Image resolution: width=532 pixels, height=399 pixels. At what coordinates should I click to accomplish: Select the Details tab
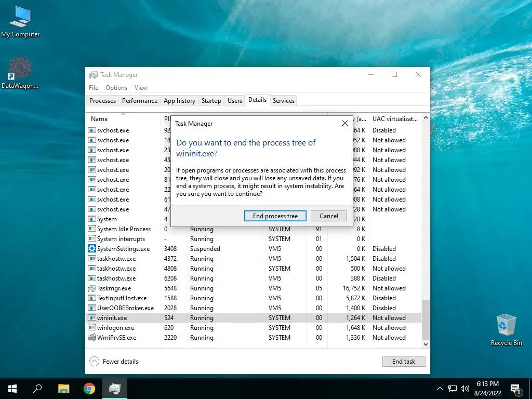click(x=257, y=100)
